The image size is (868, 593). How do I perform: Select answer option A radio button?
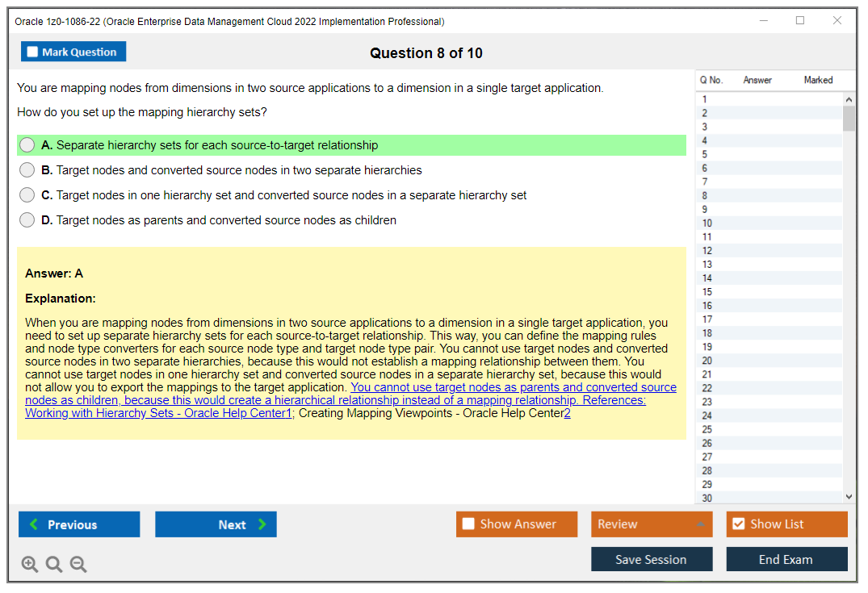coord(27,145)
